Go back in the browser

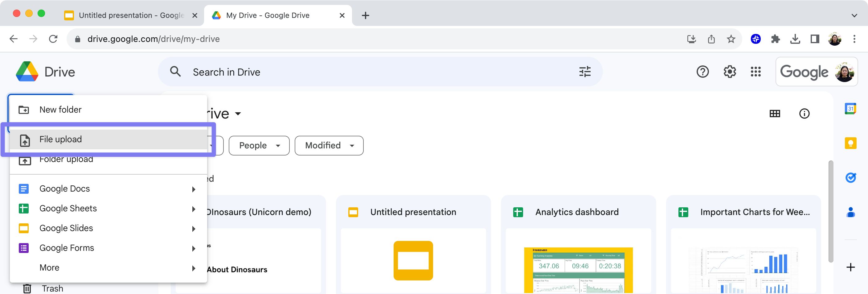pyautogui.click(x=14, y=39)
